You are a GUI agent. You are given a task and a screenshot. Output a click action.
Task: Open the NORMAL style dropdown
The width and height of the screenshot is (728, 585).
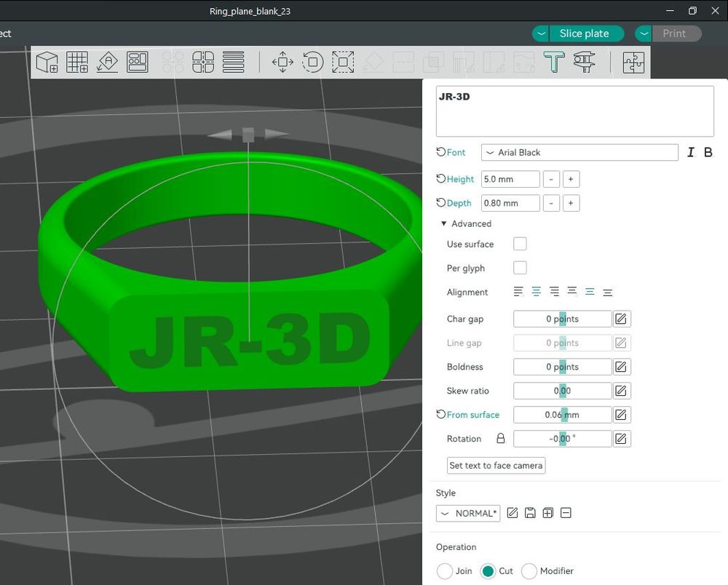point(468,513)
